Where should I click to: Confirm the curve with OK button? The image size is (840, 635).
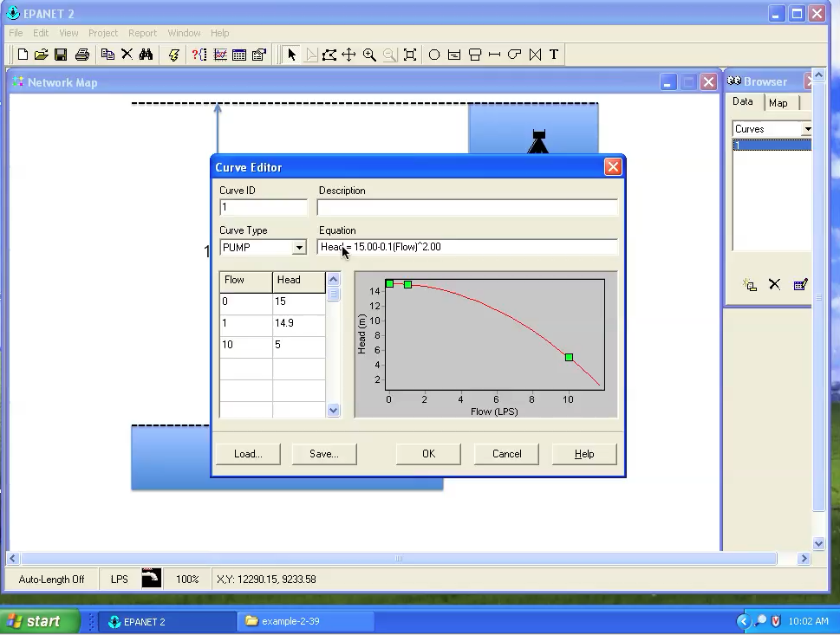tap(428, 454)
